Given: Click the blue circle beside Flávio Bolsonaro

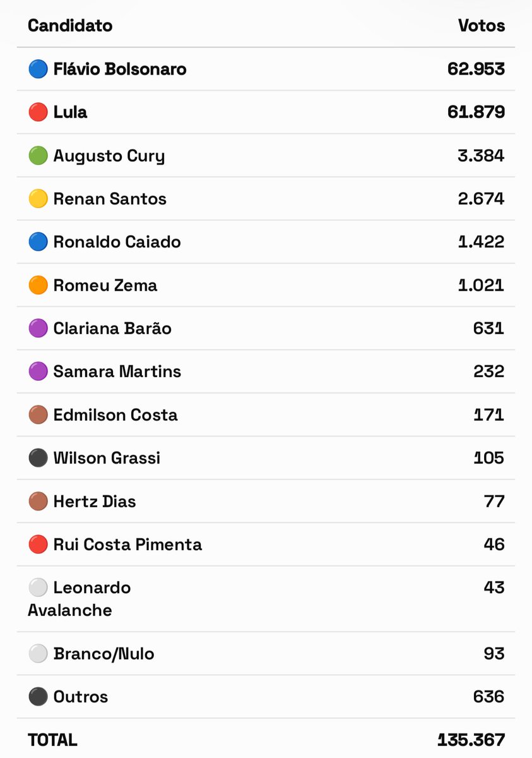Looking at the screenshot, I should 38,69.
